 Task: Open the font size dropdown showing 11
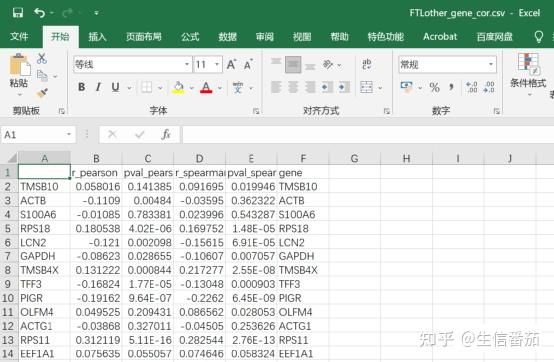point(217,65)
